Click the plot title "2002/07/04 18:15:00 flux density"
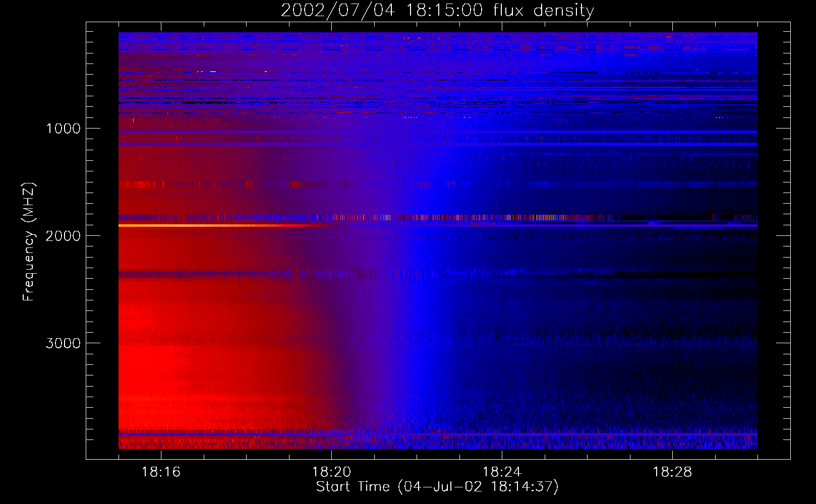 pos(437,11)
